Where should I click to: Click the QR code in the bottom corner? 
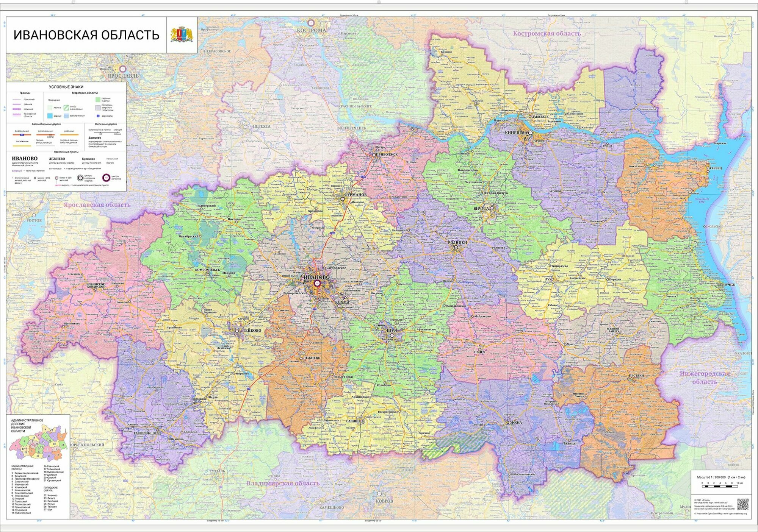click(742, 504)
